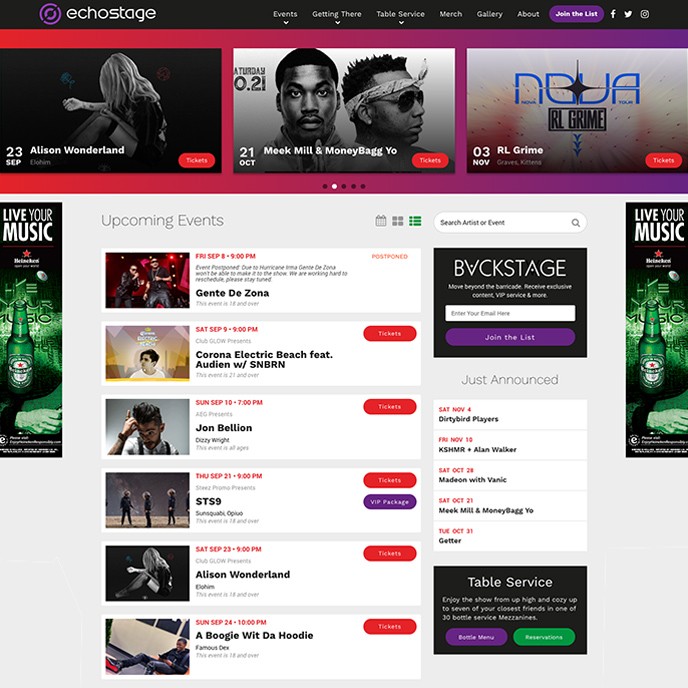Select the green list view icon

415,221
